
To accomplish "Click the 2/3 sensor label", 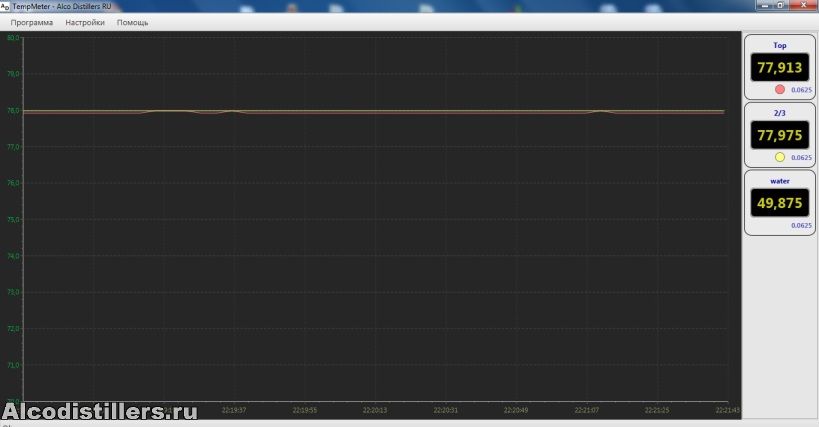I will click(x=780, y=113).
